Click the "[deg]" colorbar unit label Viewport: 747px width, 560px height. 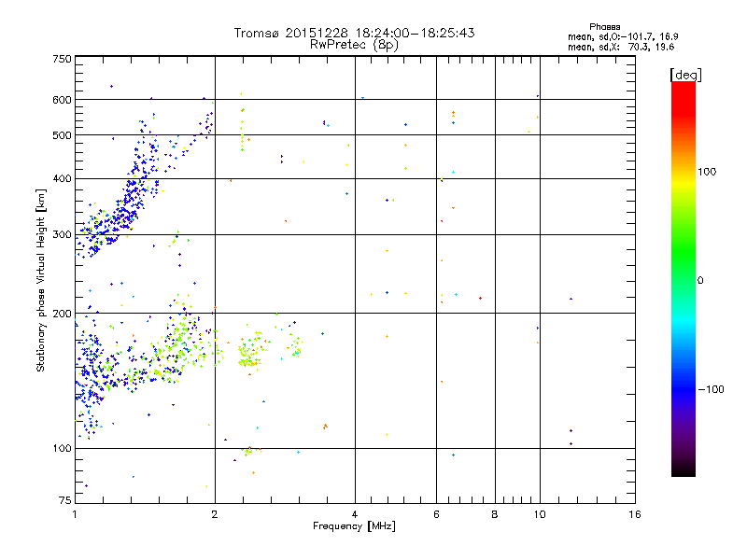point(685,75)
